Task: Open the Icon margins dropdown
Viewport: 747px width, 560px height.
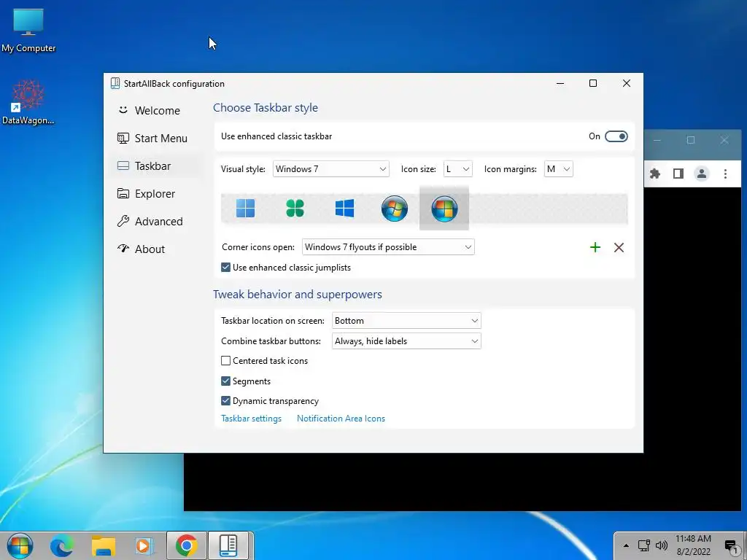Action: [558, 169]
